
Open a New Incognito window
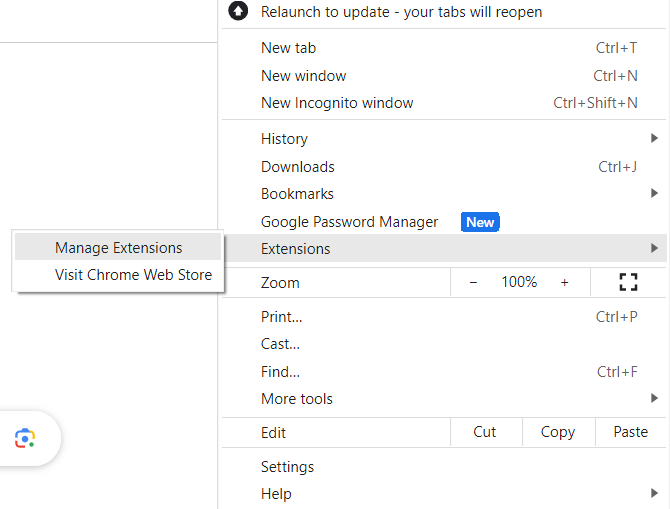337,103
